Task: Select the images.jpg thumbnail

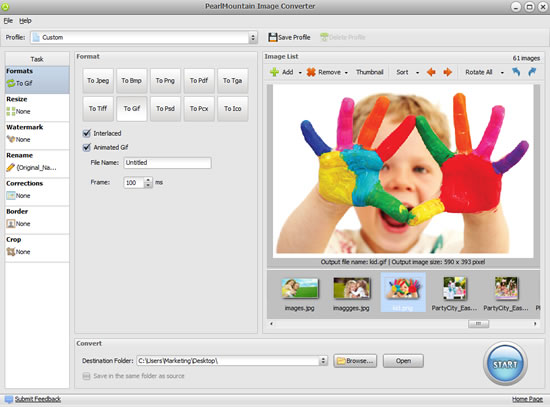Action: [x=300, y=293]
